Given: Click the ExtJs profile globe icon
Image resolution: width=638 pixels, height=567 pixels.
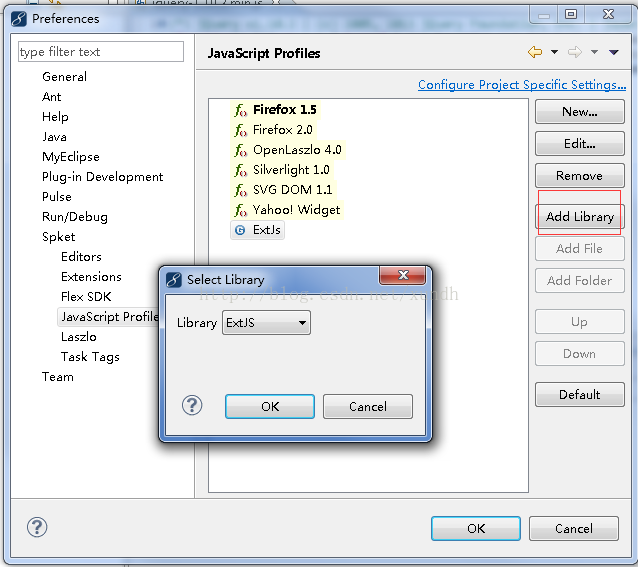Looking at the screenshot, I should click(x=240, y=230).
